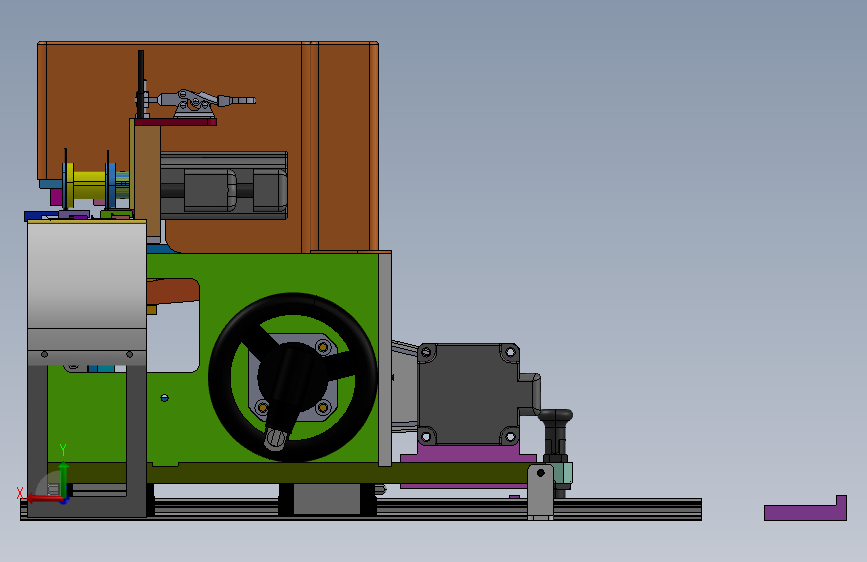Click the tall black vertical rod
The height and width of the screenshot is (562, 867).
click(141, 84)
